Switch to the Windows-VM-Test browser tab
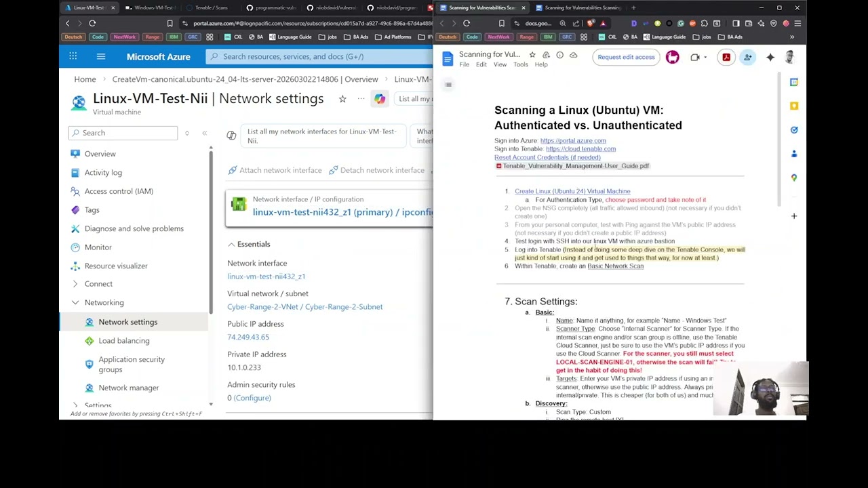Viewport: 868px width, 488px height. [151, 7]
